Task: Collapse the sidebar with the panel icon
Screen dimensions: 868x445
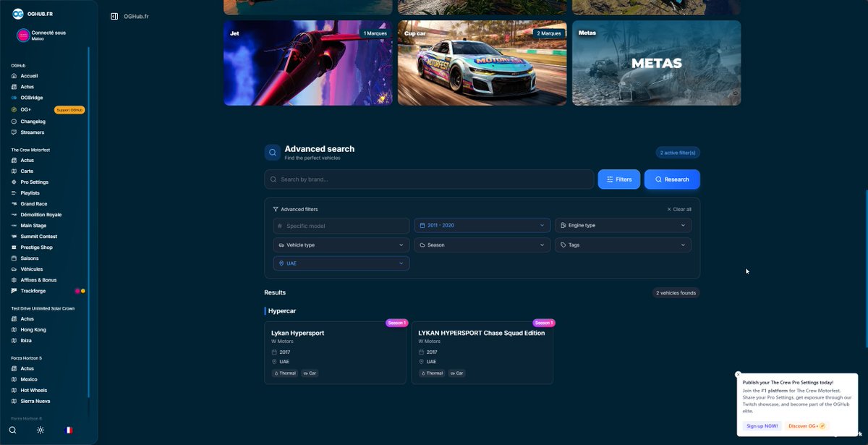Action: point(114,16)
